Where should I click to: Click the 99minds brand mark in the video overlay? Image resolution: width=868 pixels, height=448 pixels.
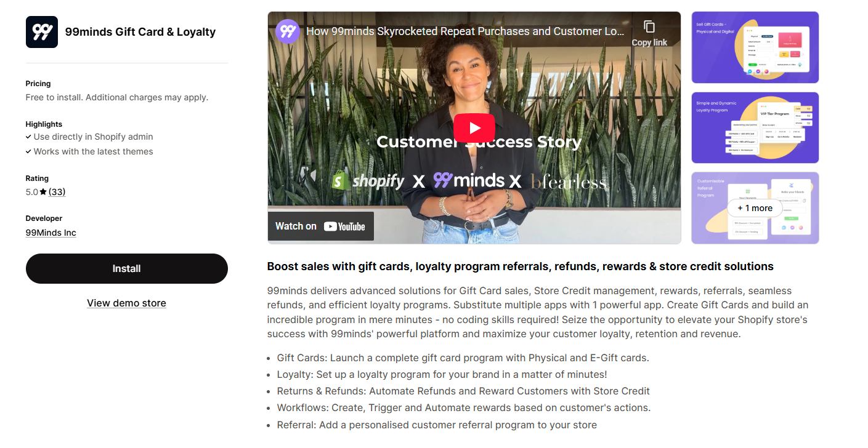tap(444, 180)
